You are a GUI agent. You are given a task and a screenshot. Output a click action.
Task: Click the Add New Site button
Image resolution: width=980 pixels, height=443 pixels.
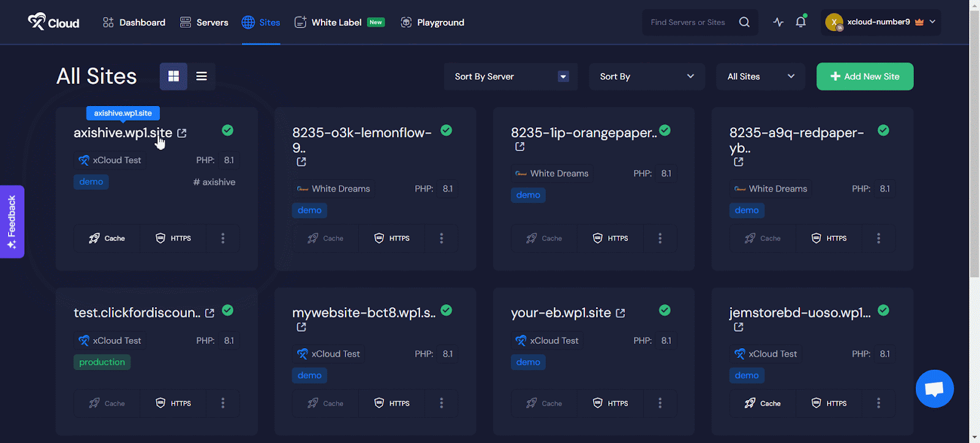[x=864, y=76]
